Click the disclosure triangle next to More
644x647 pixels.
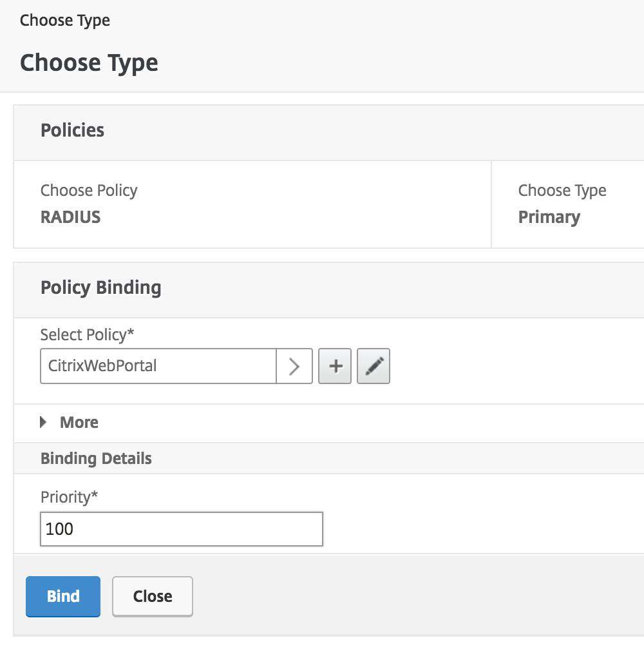(x=43, y=422)
